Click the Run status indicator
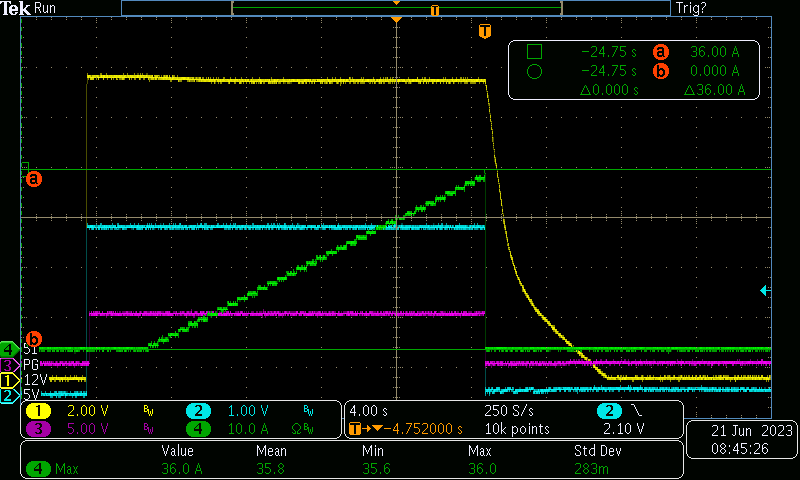This screenshot has height=480, width=800. pyautogui.click(x=46, y=8)
